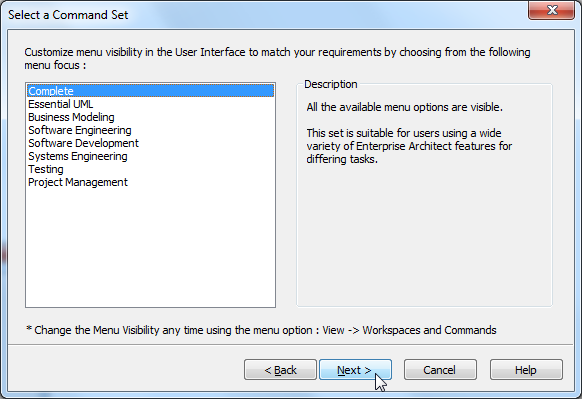Viewport: 582px width, 399px height.
Task: Click empty area in command set list
Action: click(150, 248)
